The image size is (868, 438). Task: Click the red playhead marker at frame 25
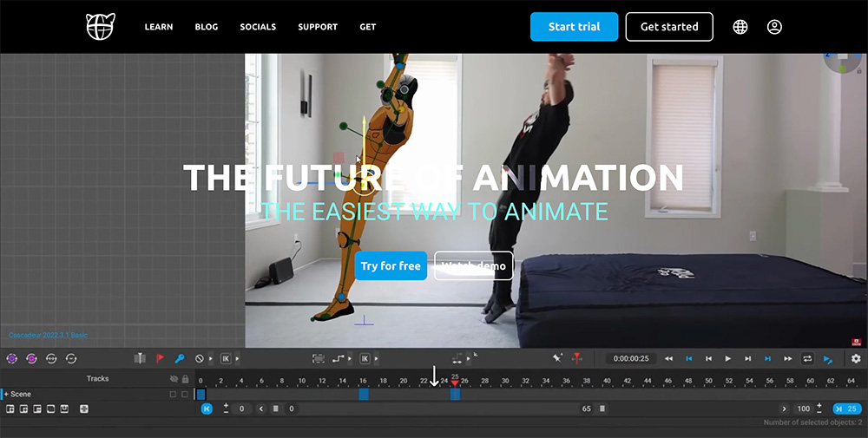tap(455, 382)
